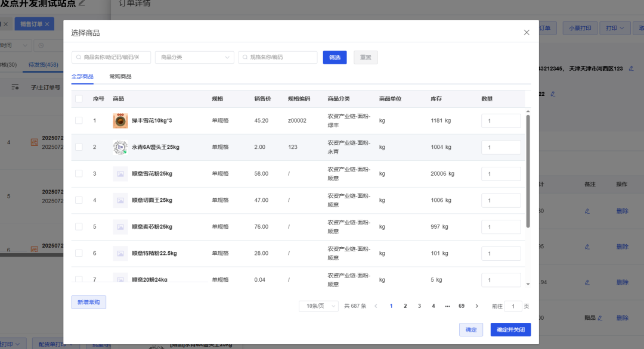
Task: Check the 顺意雪花粉25kg row checkbox
Action: [x=79, y=173]
